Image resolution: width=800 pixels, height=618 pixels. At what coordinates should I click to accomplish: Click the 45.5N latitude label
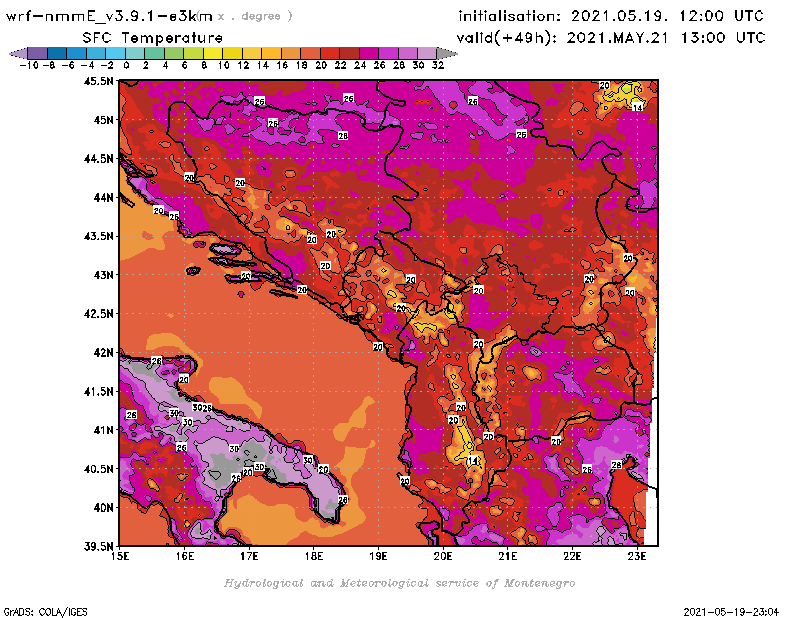tap(99, 81)
